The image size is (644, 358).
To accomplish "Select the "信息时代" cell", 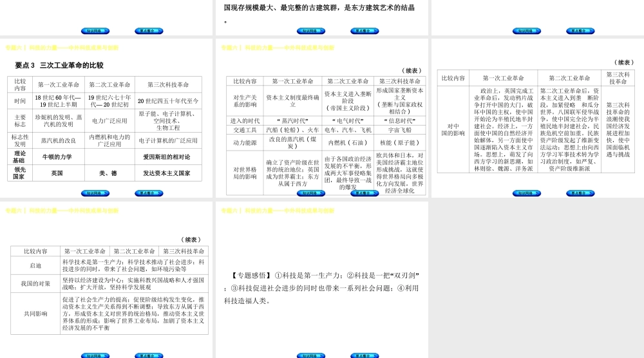I will click(x=400, y=120).
